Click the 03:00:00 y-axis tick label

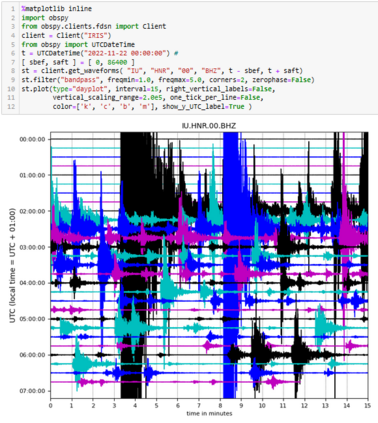[33, 247]
